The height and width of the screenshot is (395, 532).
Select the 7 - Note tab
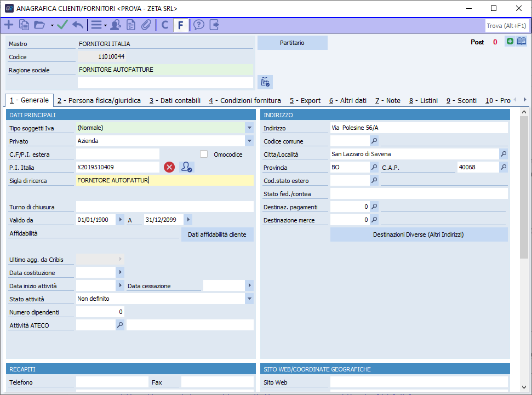coord(387,100)
